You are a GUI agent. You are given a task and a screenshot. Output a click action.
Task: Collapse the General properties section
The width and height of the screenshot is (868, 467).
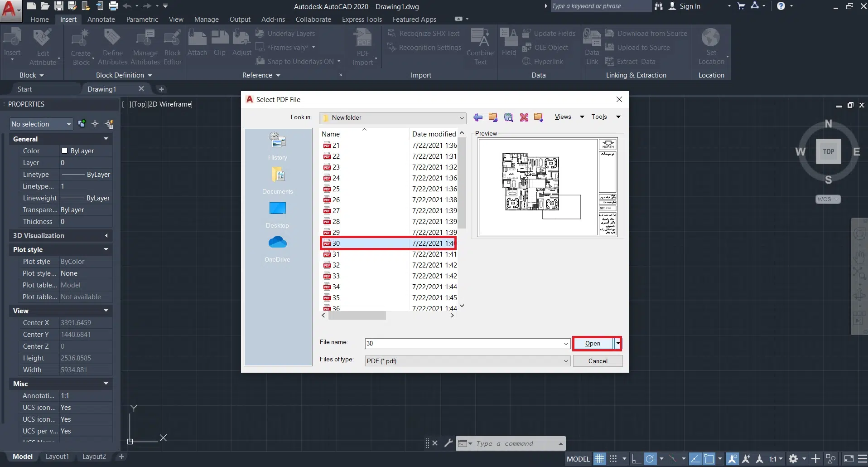click(106, 139)
